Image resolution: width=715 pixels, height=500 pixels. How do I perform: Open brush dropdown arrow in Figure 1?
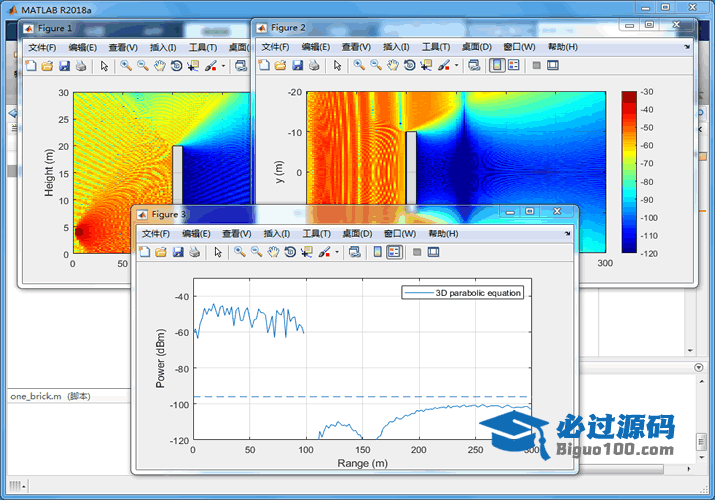tap(223, 66)
